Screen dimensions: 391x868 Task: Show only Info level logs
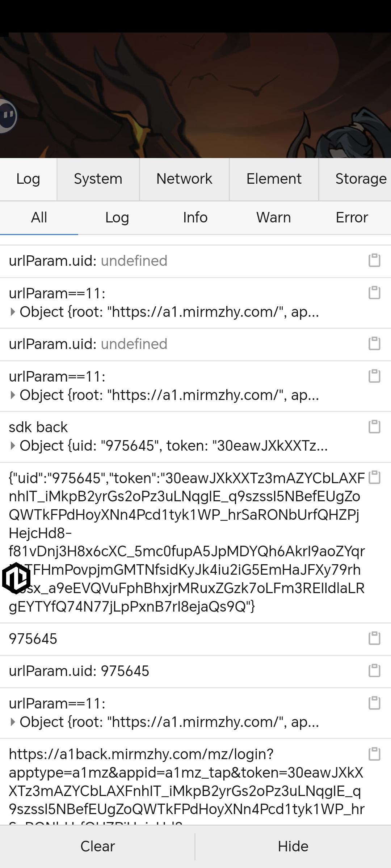(x=195, y=218)
